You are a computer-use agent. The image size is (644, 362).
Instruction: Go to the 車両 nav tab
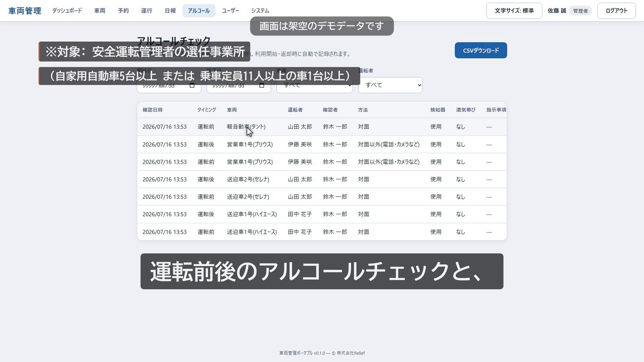pos(100,11)
